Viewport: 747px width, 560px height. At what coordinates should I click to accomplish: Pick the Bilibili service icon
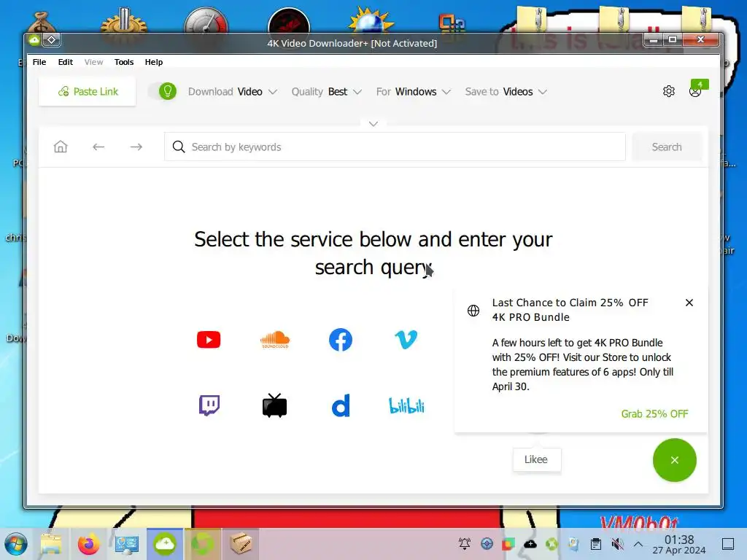(x=406, y=405)
